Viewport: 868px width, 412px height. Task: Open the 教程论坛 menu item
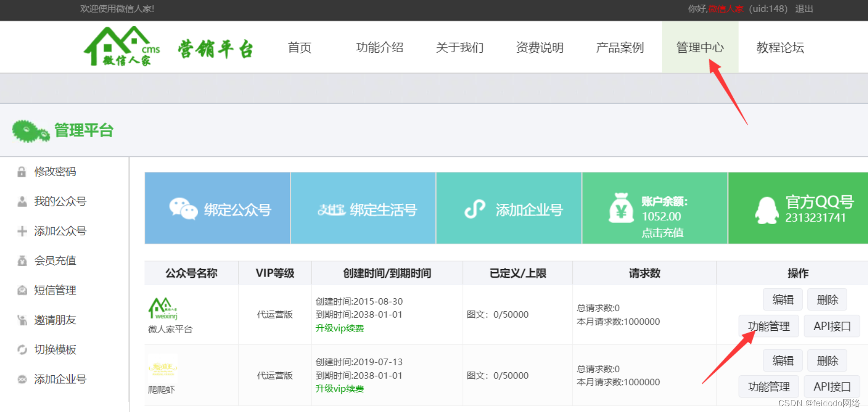click(780, 47)
